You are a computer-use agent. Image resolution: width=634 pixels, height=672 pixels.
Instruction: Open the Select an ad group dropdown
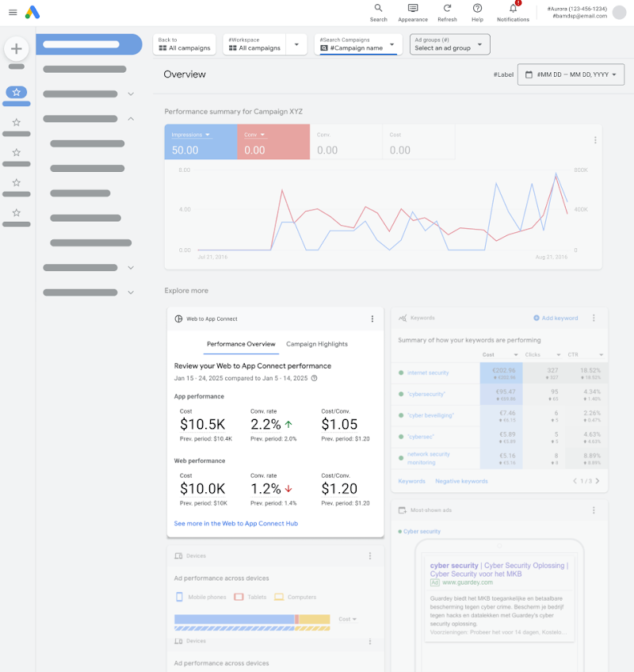pyautogui.click(x=449, y=44)
